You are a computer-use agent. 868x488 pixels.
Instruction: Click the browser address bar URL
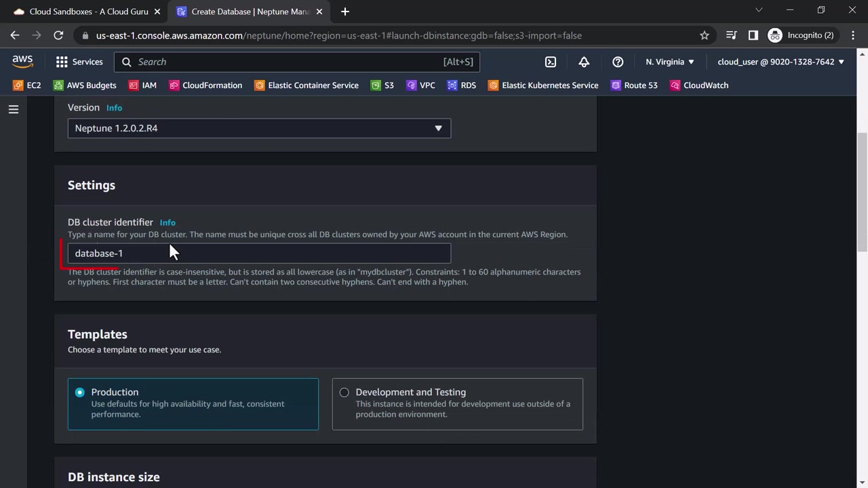pos(339,35)
